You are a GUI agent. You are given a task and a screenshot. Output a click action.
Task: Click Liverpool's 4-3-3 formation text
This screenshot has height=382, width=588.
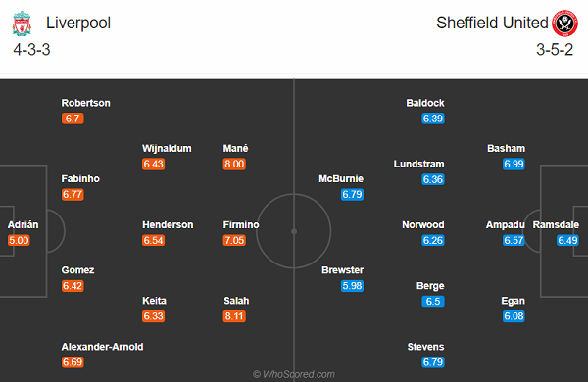click(x=32, y=50)
